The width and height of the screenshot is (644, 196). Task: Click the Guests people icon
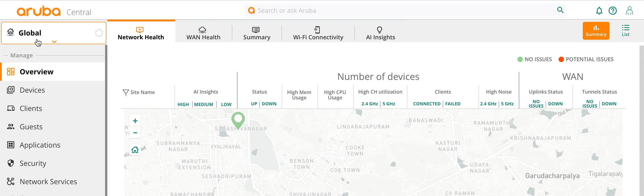11,127
